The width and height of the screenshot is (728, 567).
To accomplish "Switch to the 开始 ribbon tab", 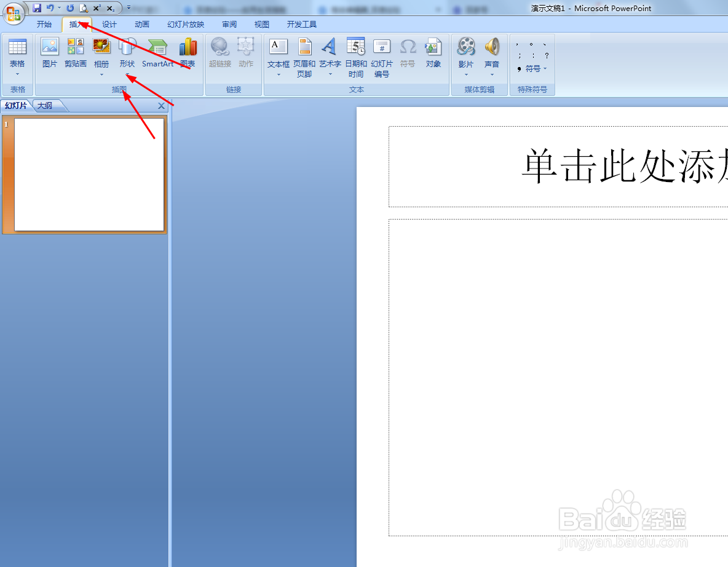I will click(44, 24).
